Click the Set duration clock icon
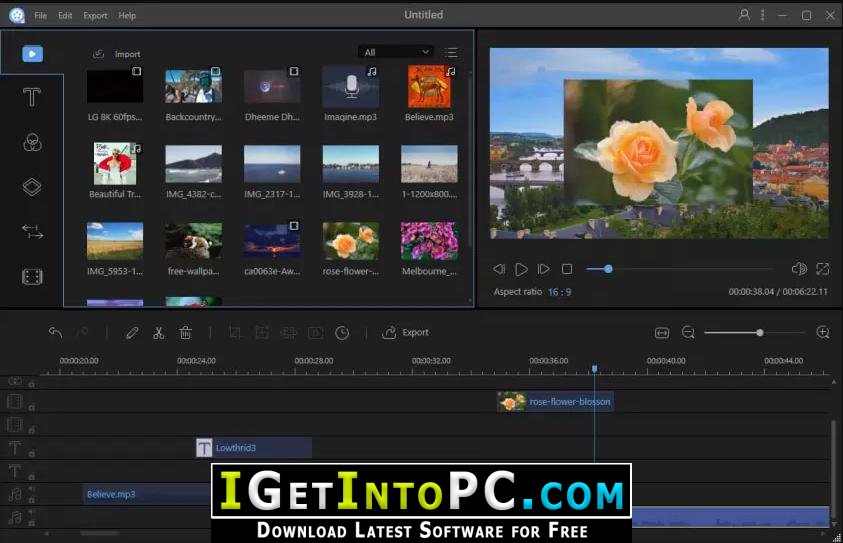This screenshot has width=843, height=543. 342,333
